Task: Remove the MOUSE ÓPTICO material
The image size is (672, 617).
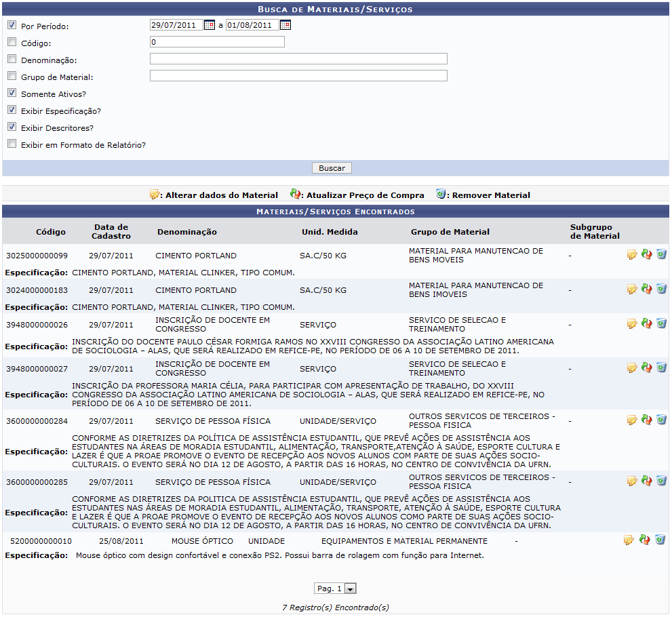Action: (660, 540)
